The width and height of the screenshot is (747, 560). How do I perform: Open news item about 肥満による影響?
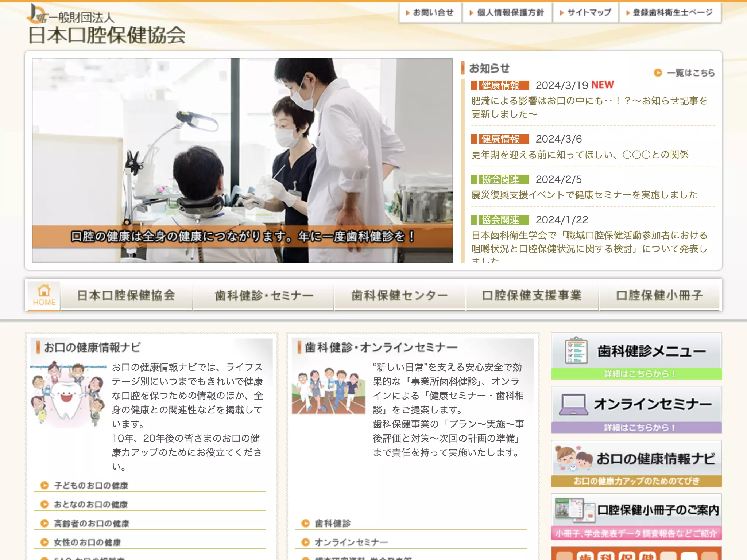(x=589, y=107)
